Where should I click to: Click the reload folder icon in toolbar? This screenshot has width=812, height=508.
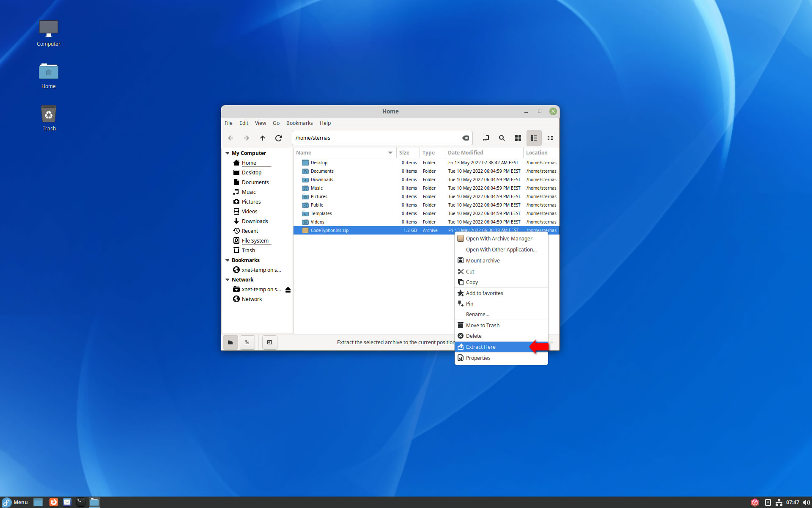(x=278, y=138)
